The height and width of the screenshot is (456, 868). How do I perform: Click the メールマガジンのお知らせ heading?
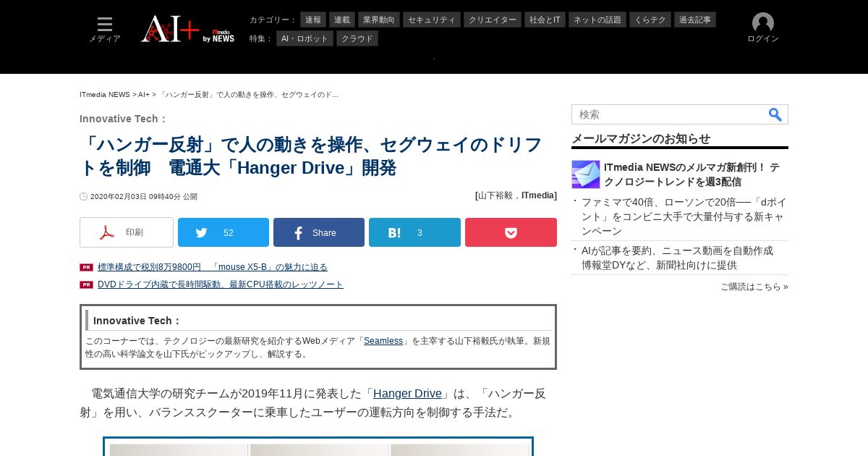(641, 138)
